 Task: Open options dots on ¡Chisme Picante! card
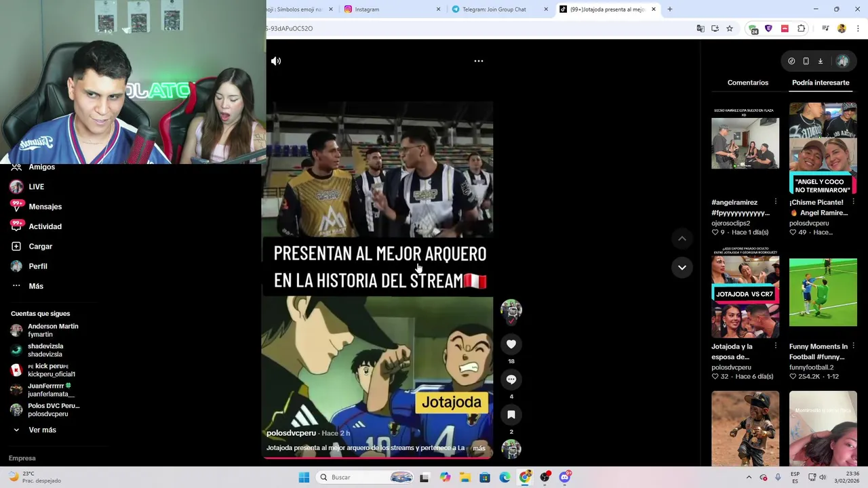(x=854, y=202)
